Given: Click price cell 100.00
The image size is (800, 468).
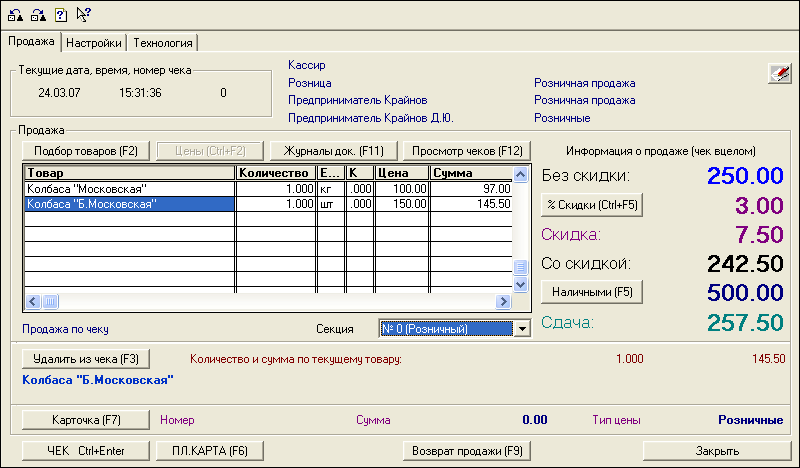Looking at the screenshot, I should [x=401, y=189].
